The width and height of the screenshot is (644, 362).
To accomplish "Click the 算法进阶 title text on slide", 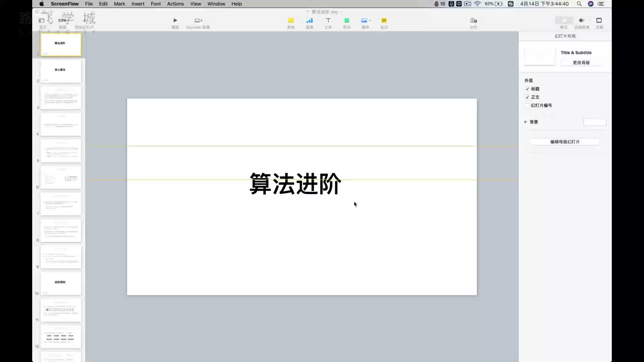I will coord(295,183).
